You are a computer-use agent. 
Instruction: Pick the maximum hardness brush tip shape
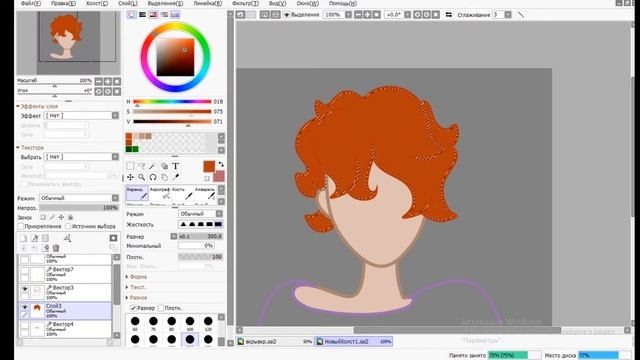(218, 224)
